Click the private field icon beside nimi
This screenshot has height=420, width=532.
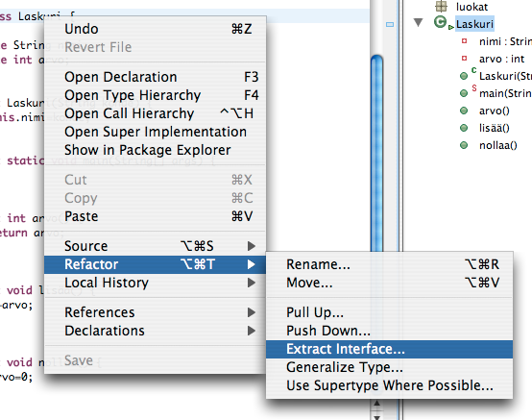pyautogui.click(x=464, y=41)
